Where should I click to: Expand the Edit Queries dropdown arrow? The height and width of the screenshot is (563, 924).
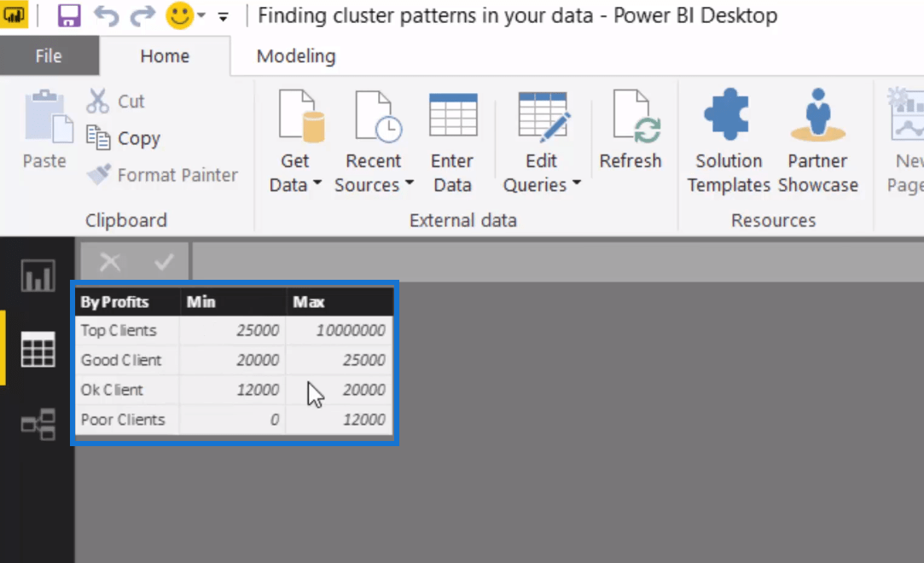pyautogui.click(x=576, y=183)
